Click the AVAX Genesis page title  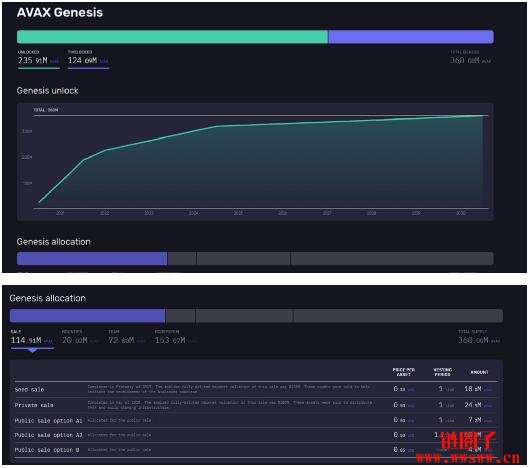point(60,12)
